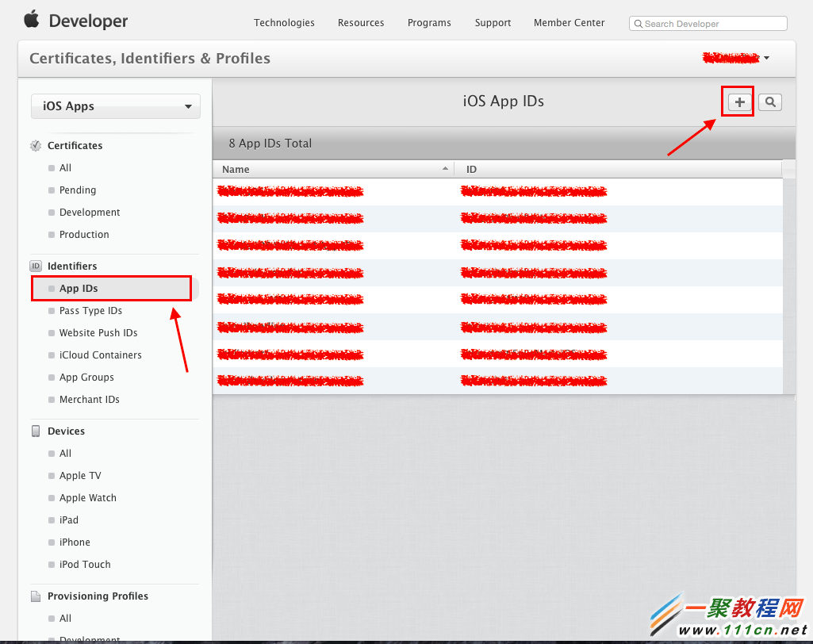Image resolution: width=813 pixels, height=644 pixels.
Task: Select Merchant IDs
Action: tap(90, 400)
